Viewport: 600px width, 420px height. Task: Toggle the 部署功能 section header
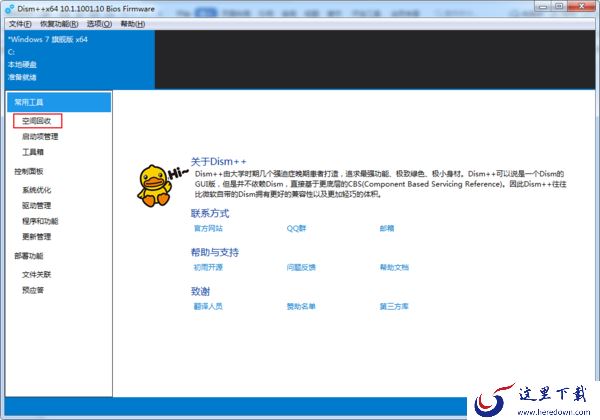click(x=29, y=256)
